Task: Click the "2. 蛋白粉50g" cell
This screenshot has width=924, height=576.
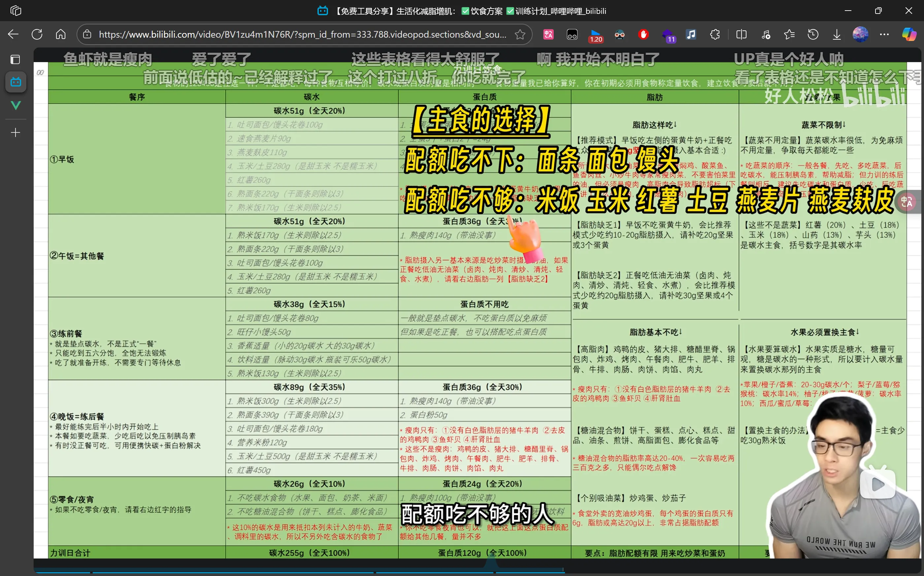Action: click(484, 415)
